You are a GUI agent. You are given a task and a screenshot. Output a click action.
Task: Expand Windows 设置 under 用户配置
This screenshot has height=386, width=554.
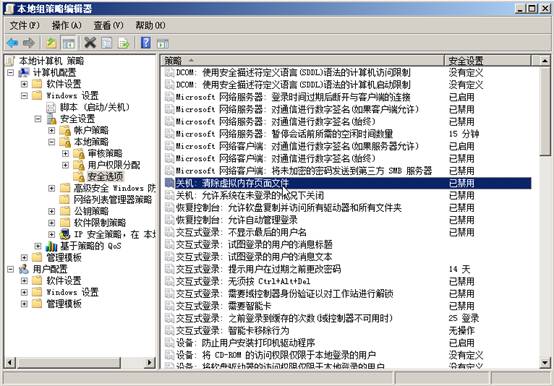pos(24,292)
